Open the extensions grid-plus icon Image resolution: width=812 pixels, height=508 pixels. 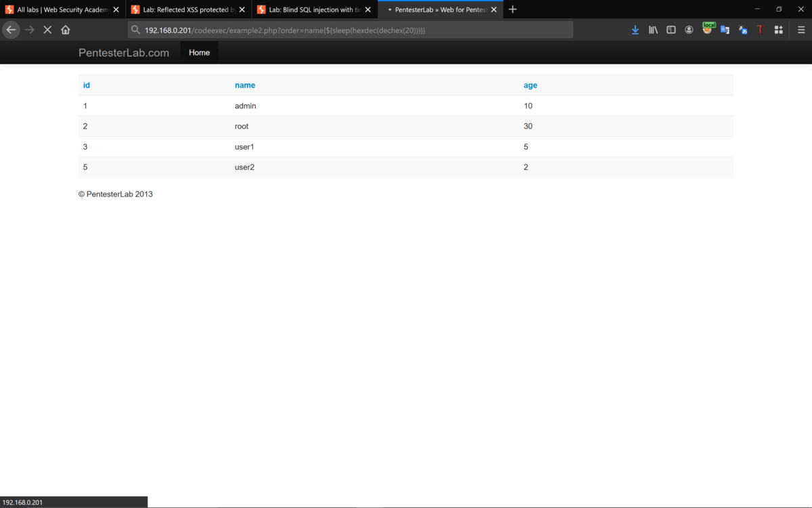click(779, 30)
